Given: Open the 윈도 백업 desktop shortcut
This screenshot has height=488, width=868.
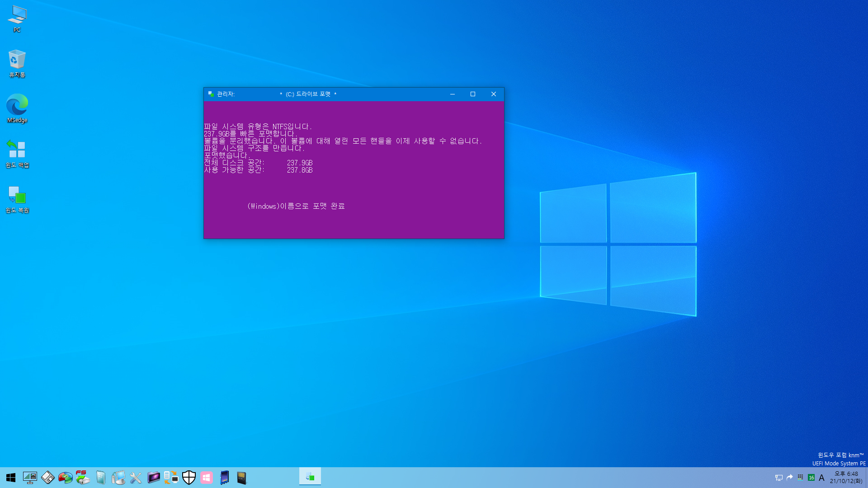Looking at the screenshot, I should [x=17, y=154].
